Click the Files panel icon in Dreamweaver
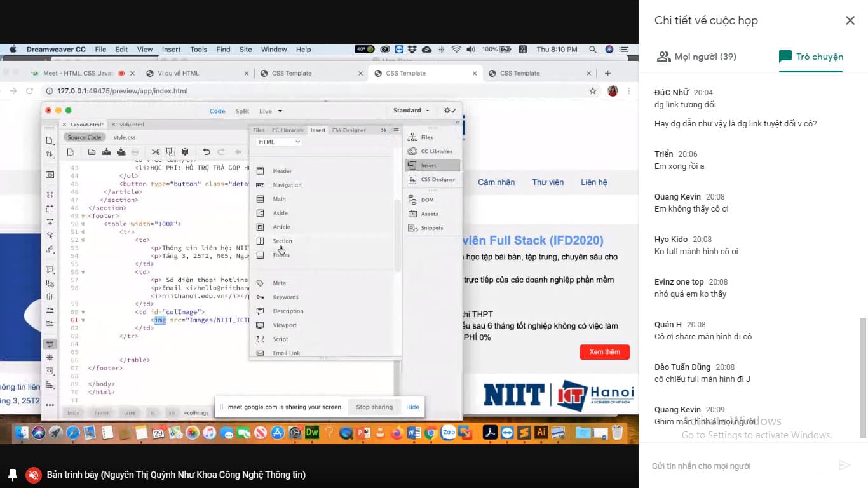Image resolution: width=868 pixels, height=488 pixels. click(412, 137)
